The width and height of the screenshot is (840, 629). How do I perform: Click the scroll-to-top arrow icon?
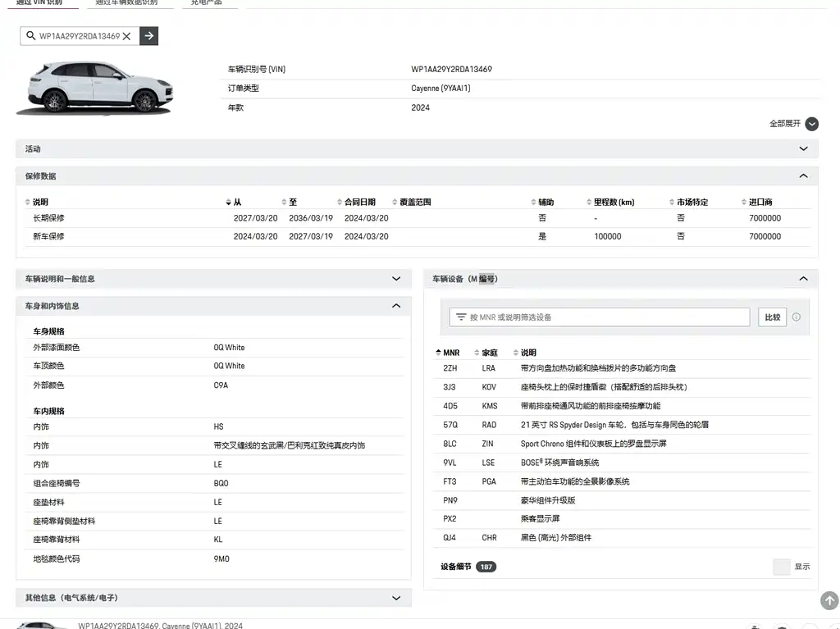pos(829,600)
